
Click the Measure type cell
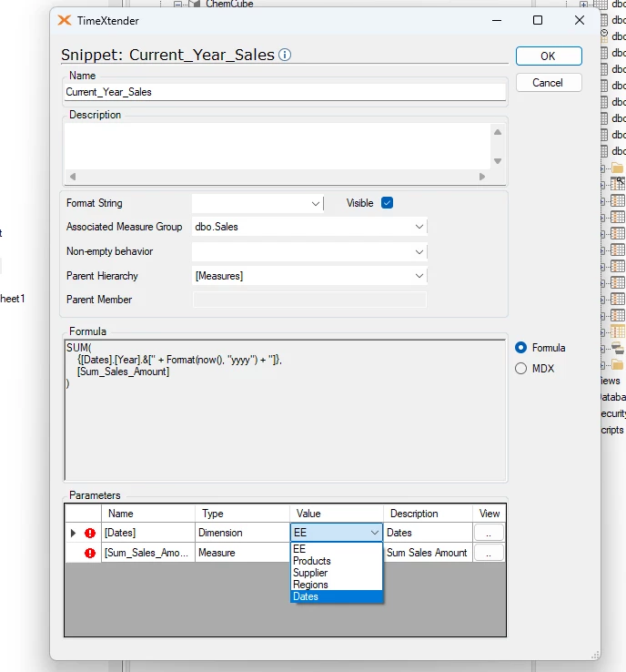(242, 553)
